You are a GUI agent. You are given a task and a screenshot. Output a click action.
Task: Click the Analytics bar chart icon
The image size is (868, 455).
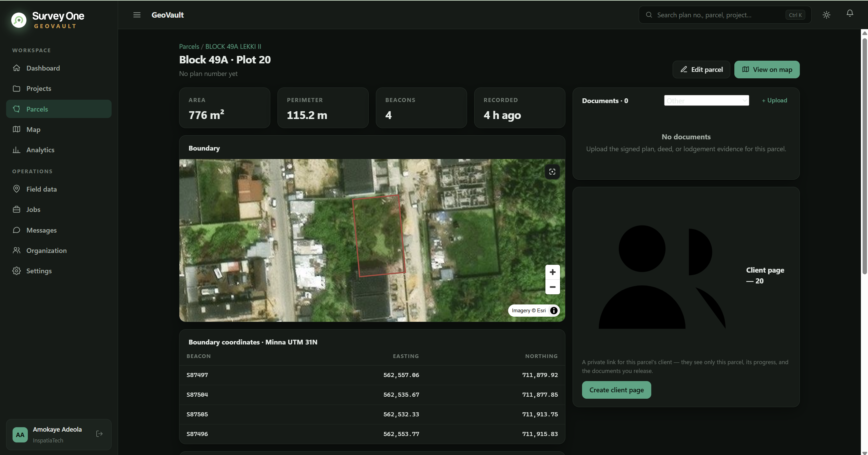[16, 150]
